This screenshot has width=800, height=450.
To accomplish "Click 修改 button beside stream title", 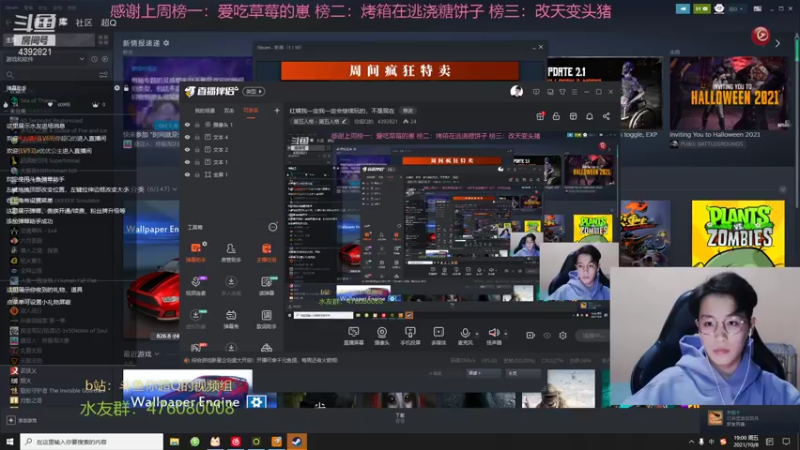I will 408,111.
